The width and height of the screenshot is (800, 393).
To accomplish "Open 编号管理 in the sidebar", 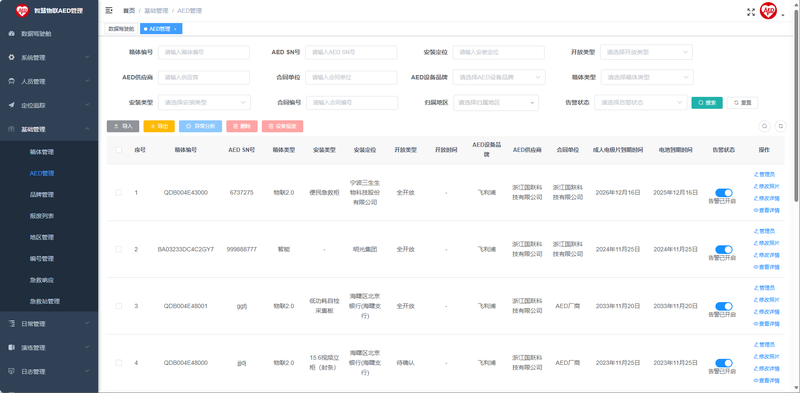I will point(49,259).
